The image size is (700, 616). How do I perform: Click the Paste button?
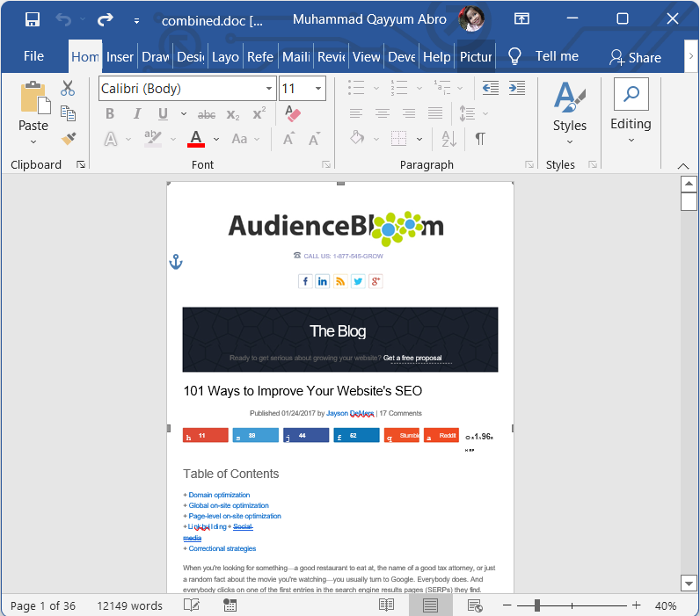(x=33, y=105)
